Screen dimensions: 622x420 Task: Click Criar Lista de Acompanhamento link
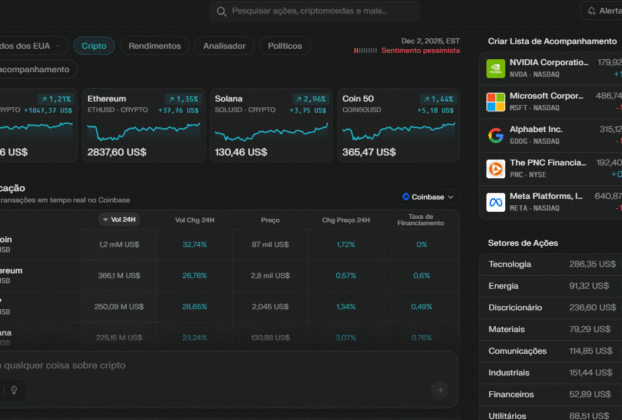[x=551, y=41]
